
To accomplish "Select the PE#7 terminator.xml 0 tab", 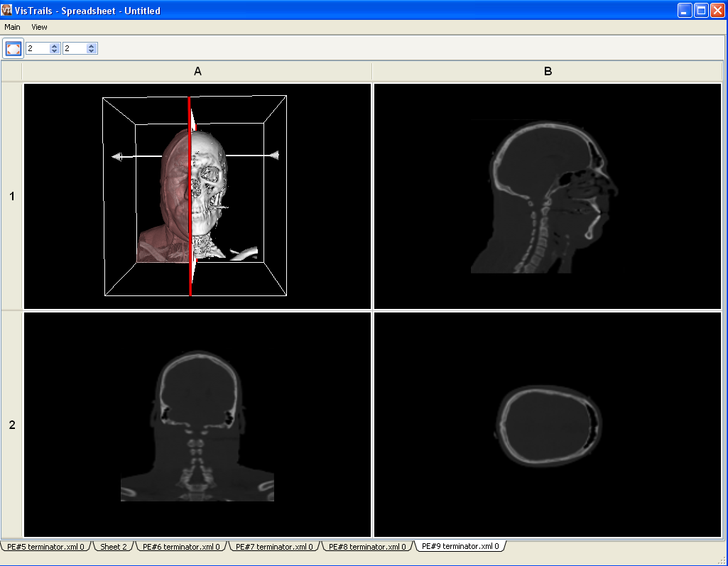I will (274, 547).
